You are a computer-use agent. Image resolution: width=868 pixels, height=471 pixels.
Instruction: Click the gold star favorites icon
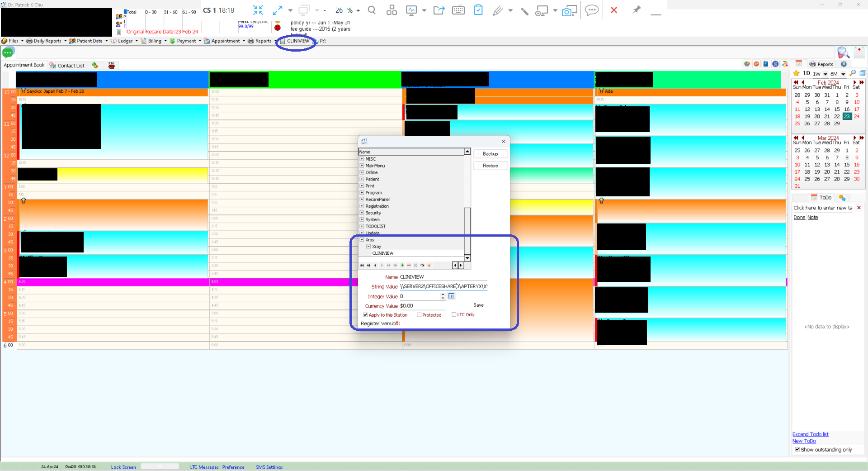797,73
